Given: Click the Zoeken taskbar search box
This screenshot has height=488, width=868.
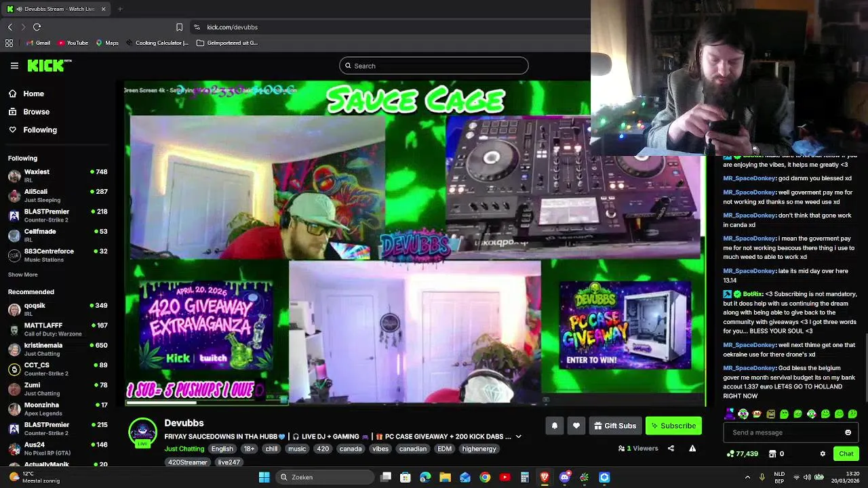Looking at the screenshot, I should 325,477.
